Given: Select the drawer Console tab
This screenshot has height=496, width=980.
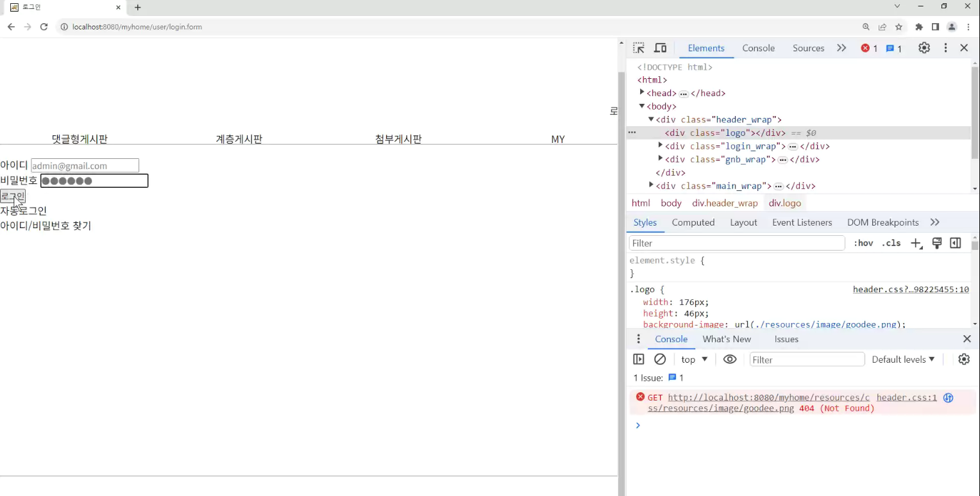Looking at the screenshot, I should 671,339.
